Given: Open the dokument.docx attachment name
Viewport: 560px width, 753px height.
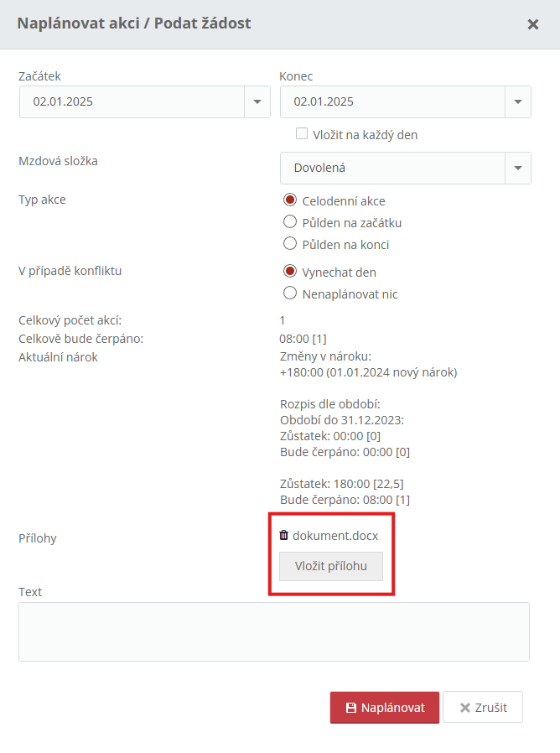Looking at the screenshot, I should point(335,536).
